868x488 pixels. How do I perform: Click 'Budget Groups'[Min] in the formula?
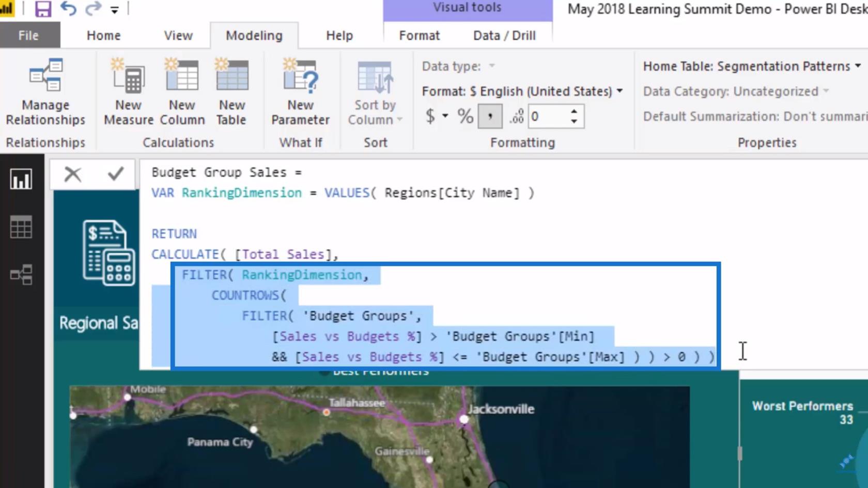click(520, 336)
